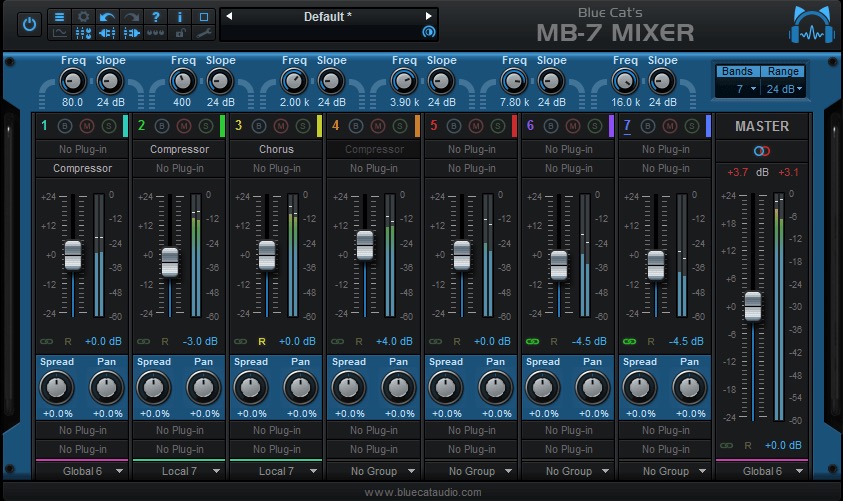Click the band 1 cyan color swatch
This screenshot has width=843, height=501.
pyautogui.click(x=125, y=126)
